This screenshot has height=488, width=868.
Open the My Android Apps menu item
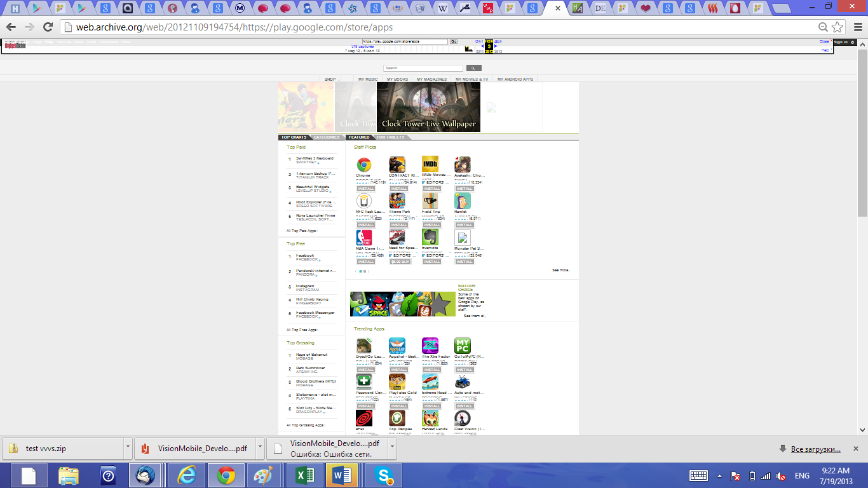515,79
